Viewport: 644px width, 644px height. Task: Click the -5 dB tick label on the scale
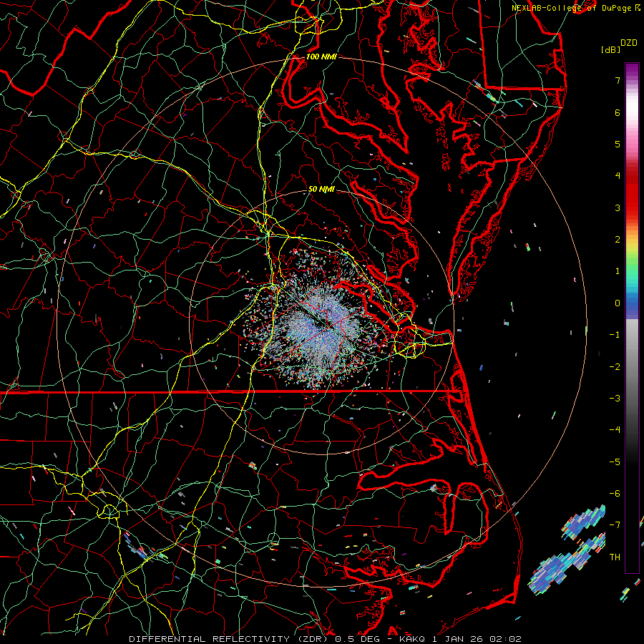point(615,462)
